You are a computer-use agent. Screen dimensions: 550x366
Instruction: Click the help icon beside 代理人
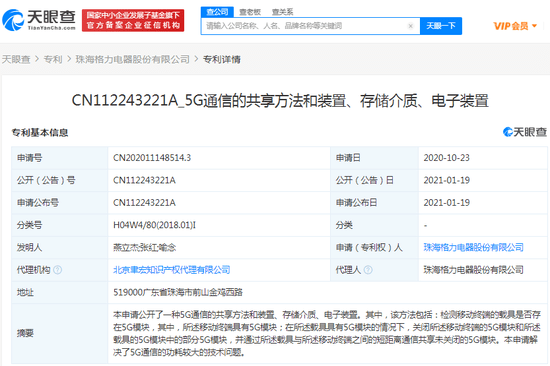click(x=368, y=270)
